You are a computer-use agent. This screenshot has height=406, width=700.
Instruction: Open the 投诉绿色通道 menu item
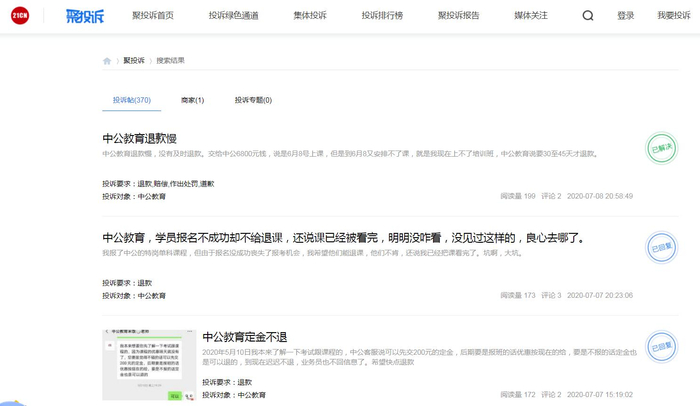coord(233,16)
